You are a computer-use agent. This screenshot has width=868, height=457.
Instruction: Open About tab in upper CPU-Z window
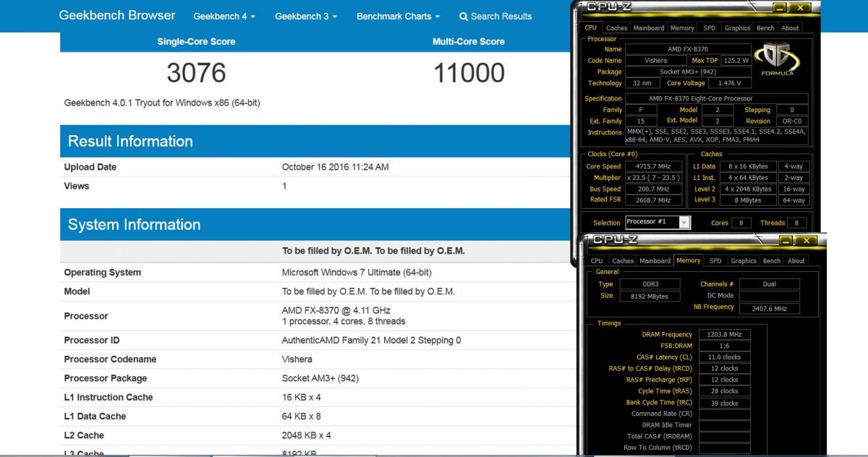tap(791, 28)
